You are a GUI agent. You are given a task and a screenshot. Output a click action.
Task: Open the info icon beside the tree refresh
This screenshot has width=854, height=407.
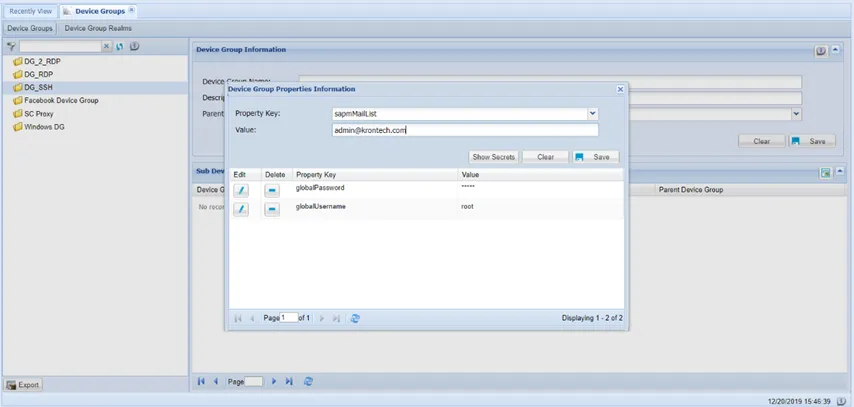click(x=135, y=46)
